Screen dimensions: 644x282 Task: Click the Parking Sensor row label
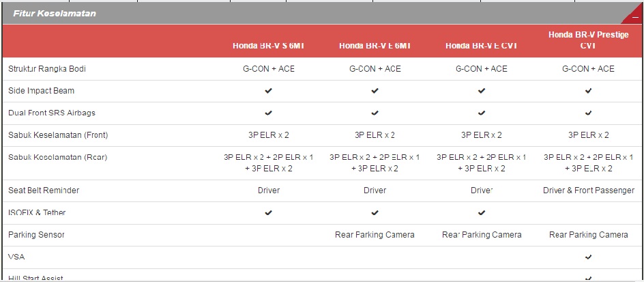(x=36, y=235)
